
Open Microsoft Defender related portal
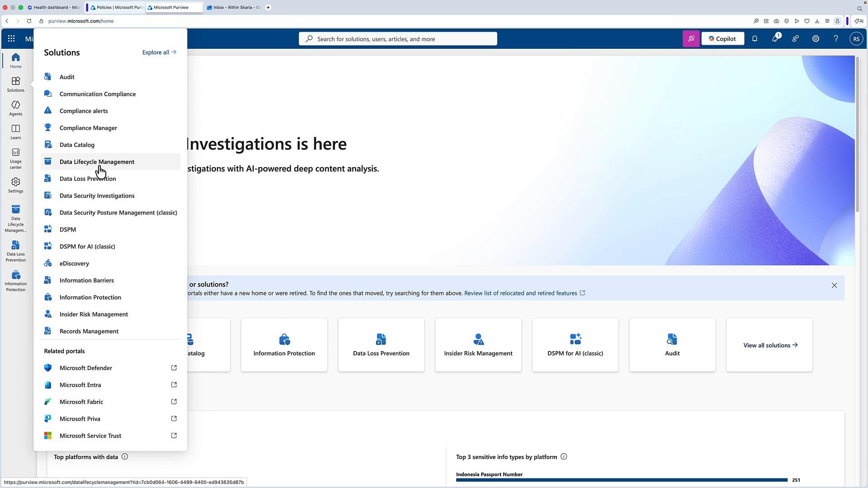point(110,368)
